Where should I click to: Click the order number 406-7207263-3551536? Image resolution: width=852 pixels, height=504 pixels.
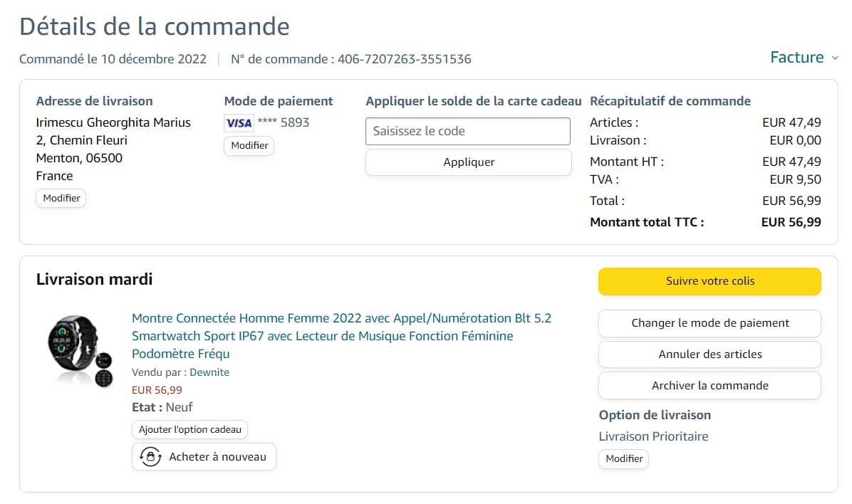pos(404,59)
